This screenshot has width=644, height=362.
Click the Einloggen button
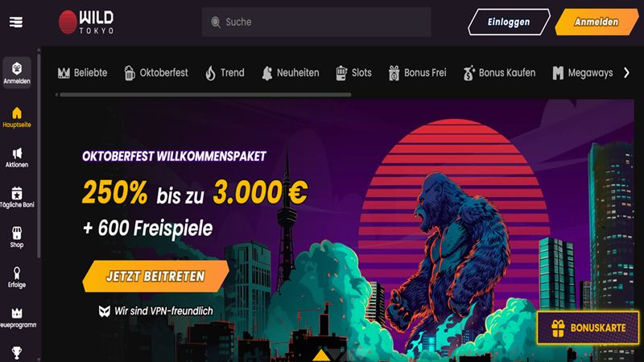coord(509,22)
